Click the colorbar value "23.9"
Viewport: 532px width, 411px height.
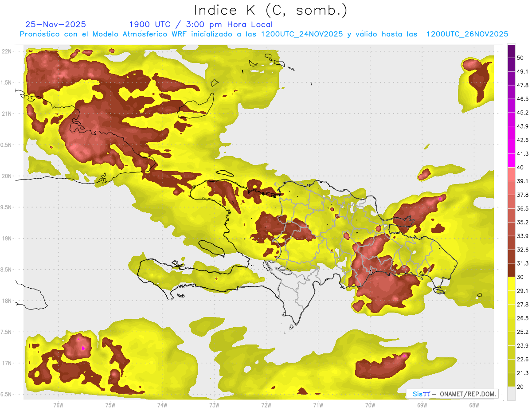[523, 346]
